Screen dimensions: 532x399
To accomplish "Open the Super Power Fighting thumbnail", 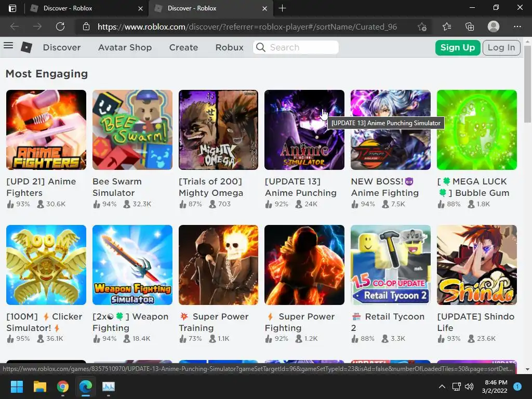I will [304, 264].
